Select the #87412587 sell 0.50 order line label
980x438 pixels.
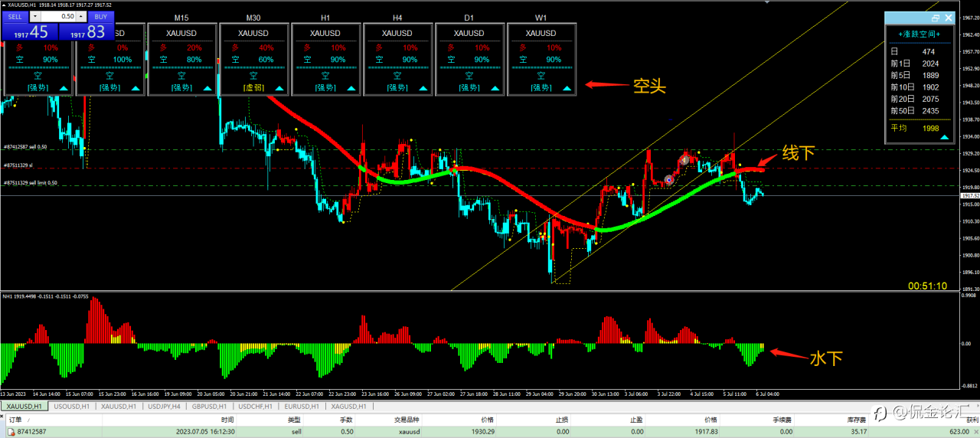(x=26, y=146)
